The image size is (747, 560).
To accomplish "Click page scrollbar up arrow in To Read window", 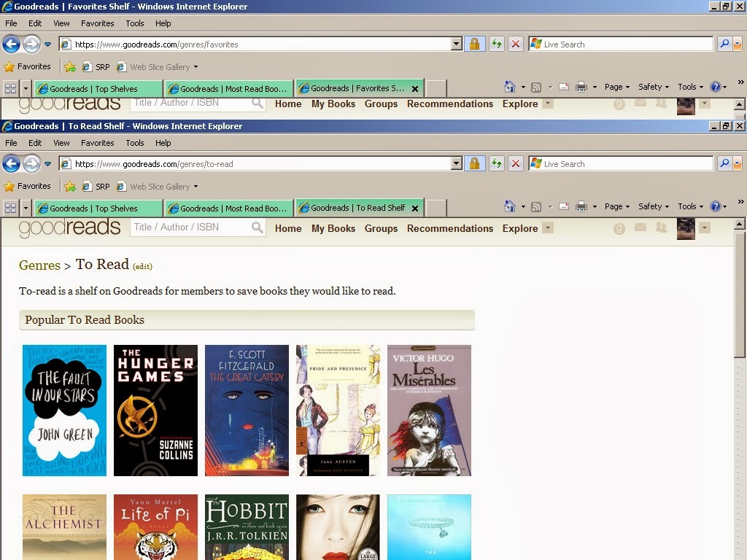I will tap(740, 224).
